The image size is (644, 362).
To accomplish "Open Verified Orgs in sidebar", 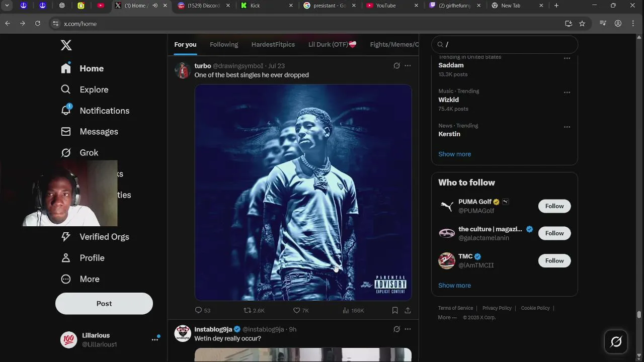I will (95, 237).
